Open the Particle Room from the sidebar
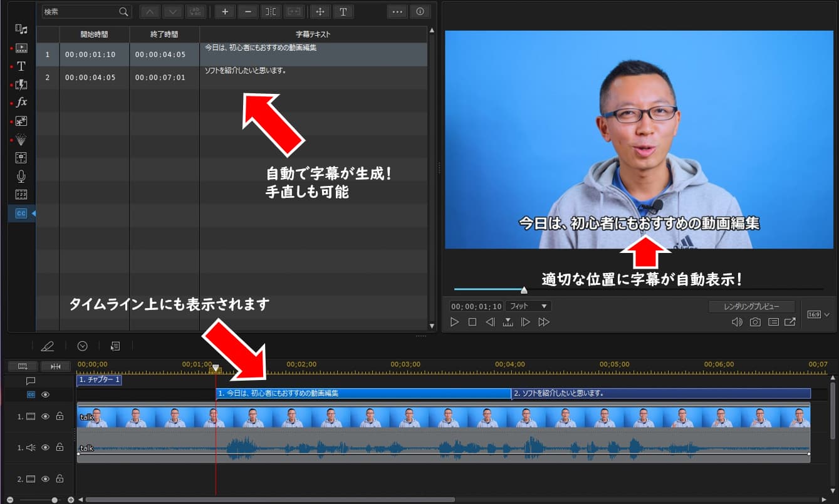The height and width of the screenshot is (504, 839). coord(21,140)
